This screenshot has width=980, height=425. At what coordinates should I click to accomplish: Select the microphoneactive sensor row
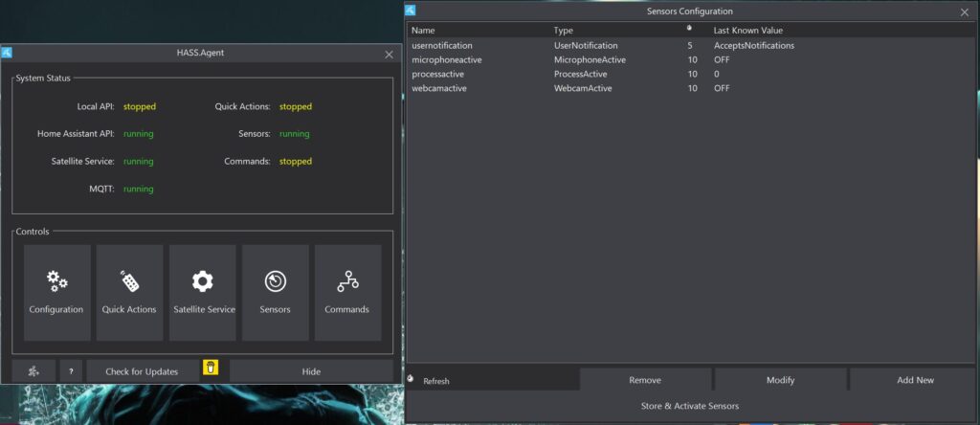tap(690, 60)
